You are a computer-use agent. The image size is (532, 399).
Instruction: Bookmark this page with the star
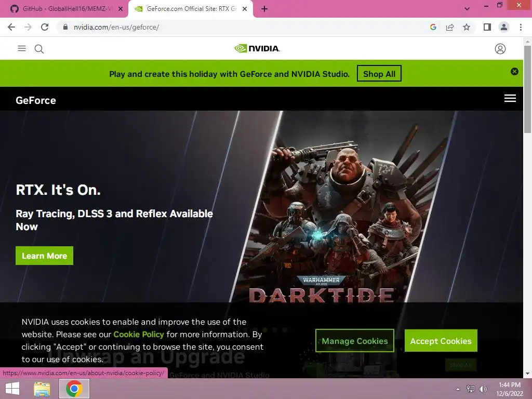[467, 27]
